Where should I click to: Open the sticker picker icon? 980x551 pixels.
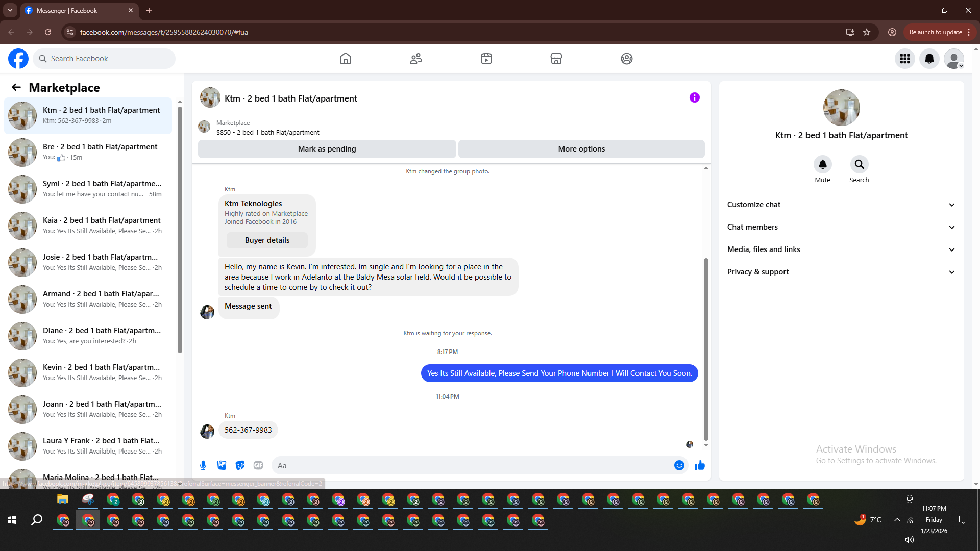240,465
